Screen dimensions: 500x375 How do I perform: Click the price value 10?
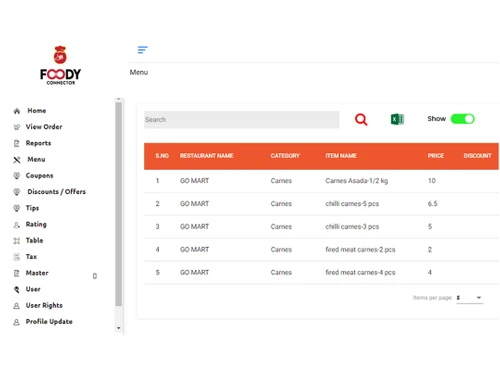coord(432,181)
